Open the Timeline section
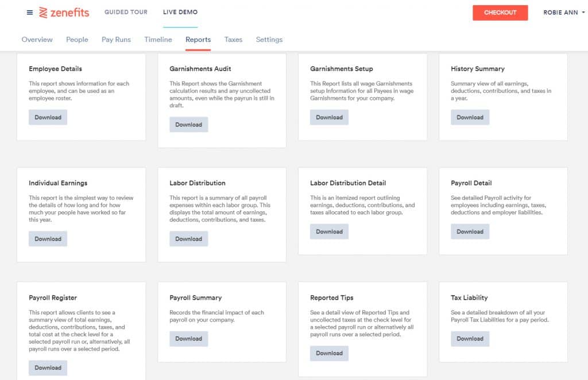The width and height of the screenshot is (588, 380). point(158,40)
